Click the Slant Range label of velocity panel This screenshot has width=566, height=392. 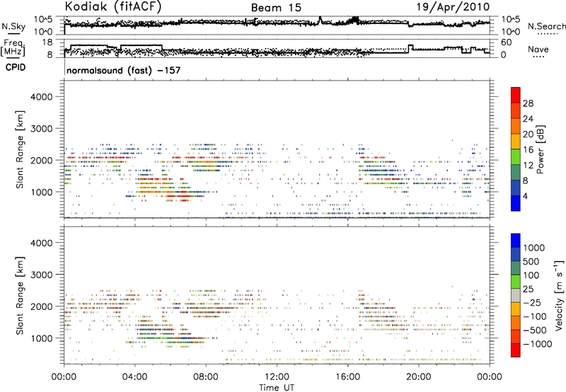20,295
